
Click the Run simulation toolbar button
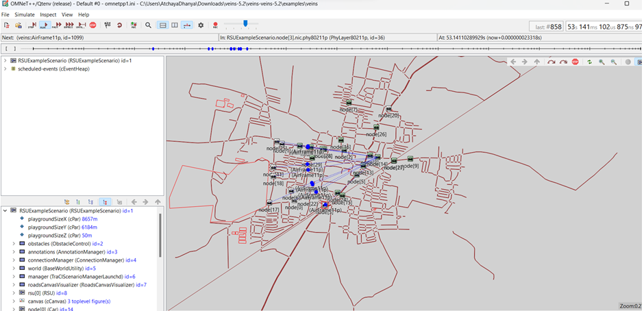pos(45,25)
